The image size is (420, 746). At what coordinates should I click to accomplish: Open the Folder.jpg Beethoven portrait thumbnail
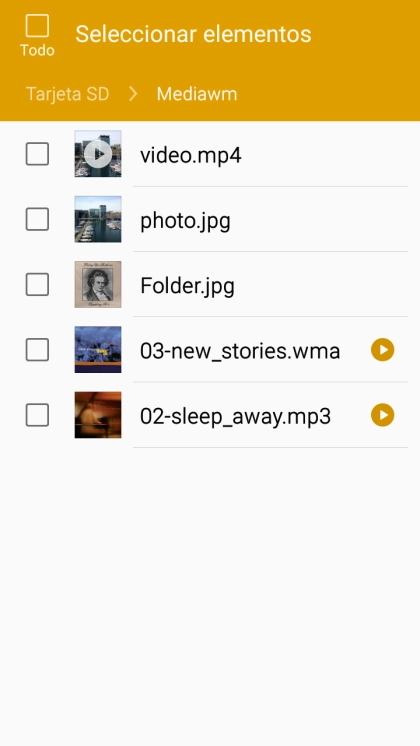click(x=98, y=285)
